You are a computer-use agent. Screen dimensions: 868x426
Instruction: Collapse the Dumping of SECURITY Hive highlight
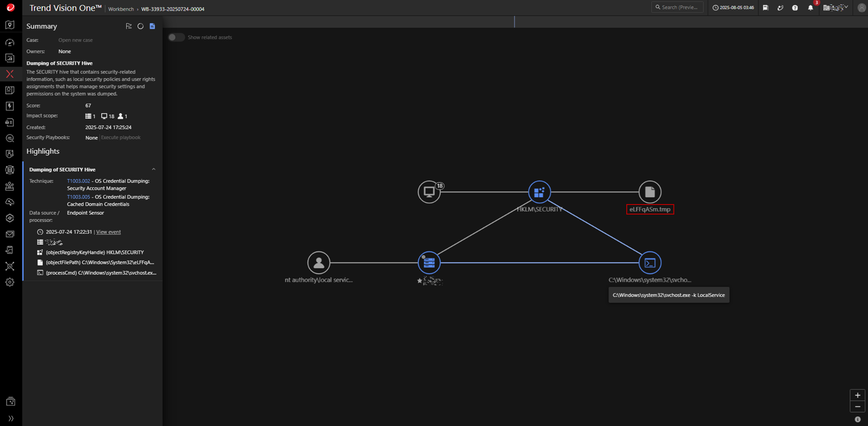pyautogui.click(x=153, y=169)
